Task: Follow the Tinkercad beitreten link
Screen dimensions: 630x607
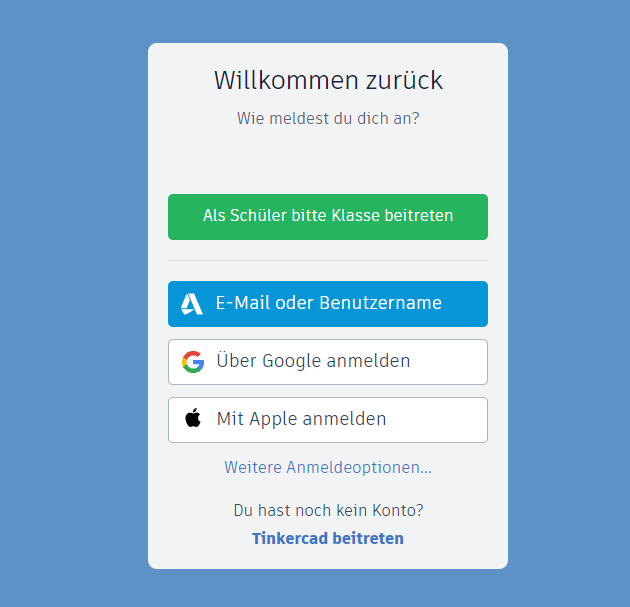Action: (328, 538)
